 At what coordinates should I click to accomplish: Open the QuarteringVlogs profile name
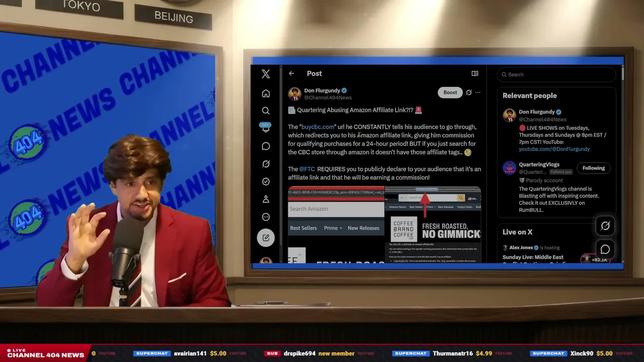click(x=539, y=164)
